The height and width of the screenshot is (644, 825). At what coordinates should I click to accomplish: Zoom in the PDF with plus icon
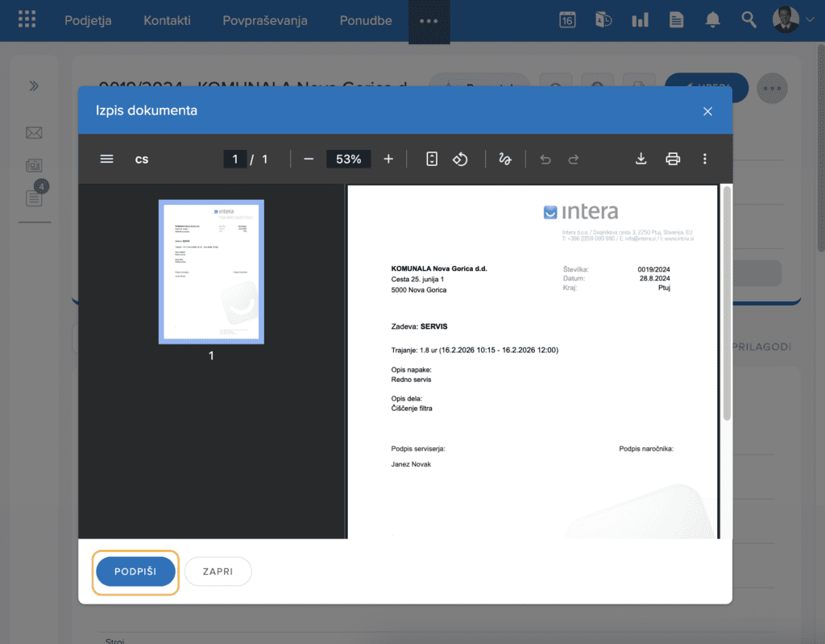tap(388, 159)
